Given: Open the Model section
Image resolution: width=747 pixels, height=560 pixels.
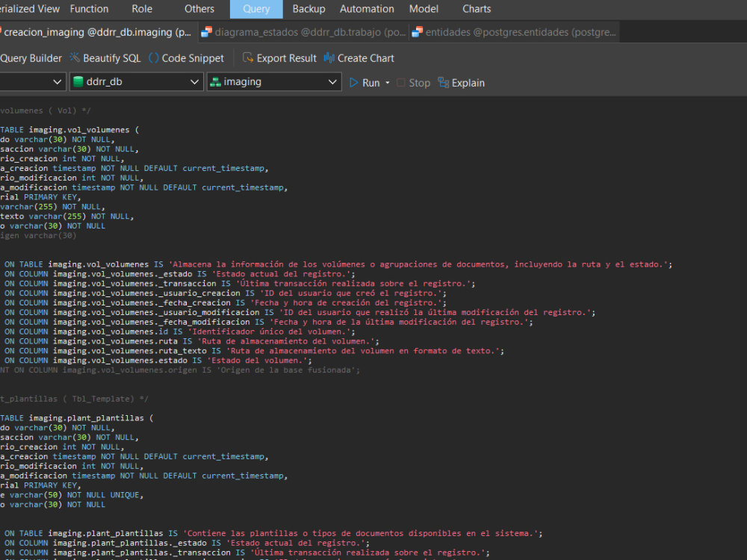Looking at the screenshot, I should click(424, 9).
